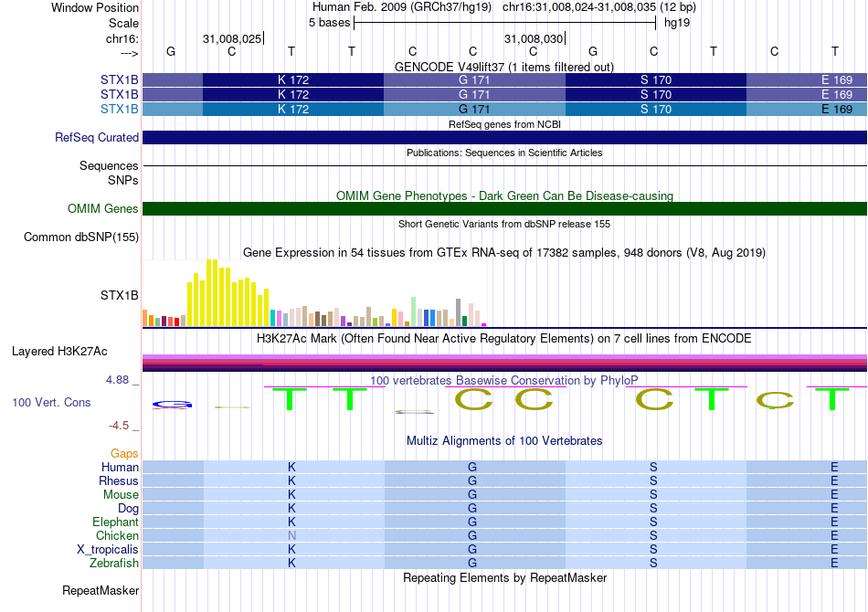Click the Human species label in the Multiz alignment
Screen dimensions: 868x612
pos(120,467)
